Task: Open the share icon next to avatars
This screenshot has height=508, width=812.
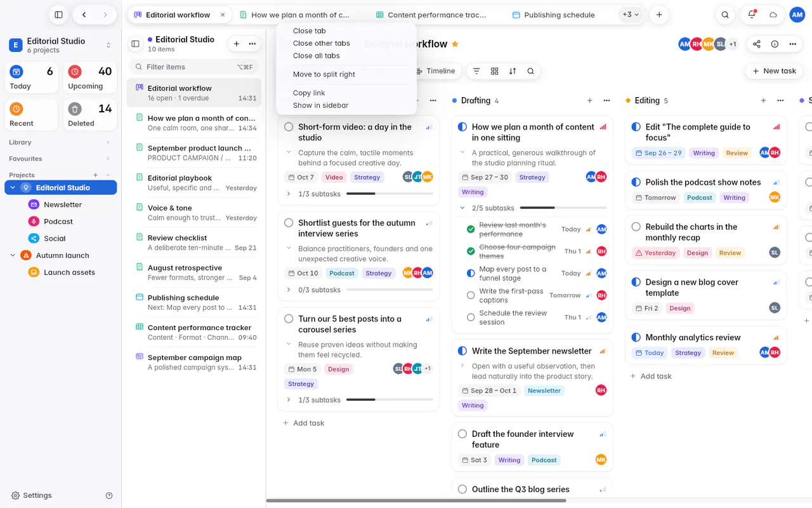Action: 757,44
